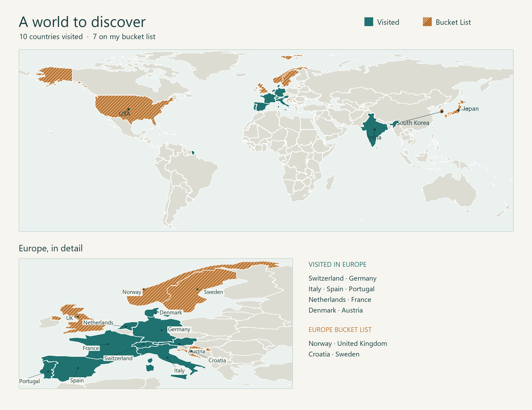Select the India label on world map
This screenshot has width=532, height=410.
click(x=375, y=138)
